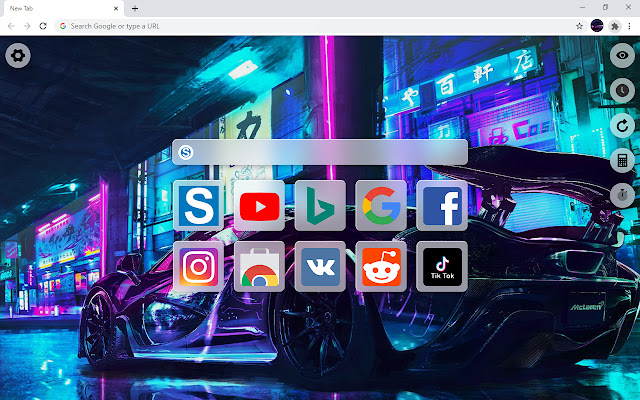
Task: Close the New Tab tab
Action: click(x=116, y=8)
